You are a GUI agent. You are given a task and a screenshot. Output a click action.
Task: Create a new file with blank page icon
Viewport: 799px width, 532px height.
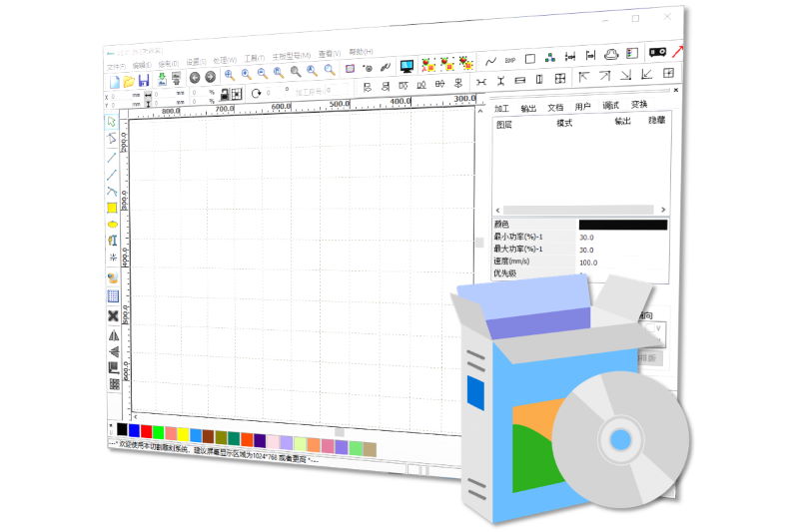115,82
